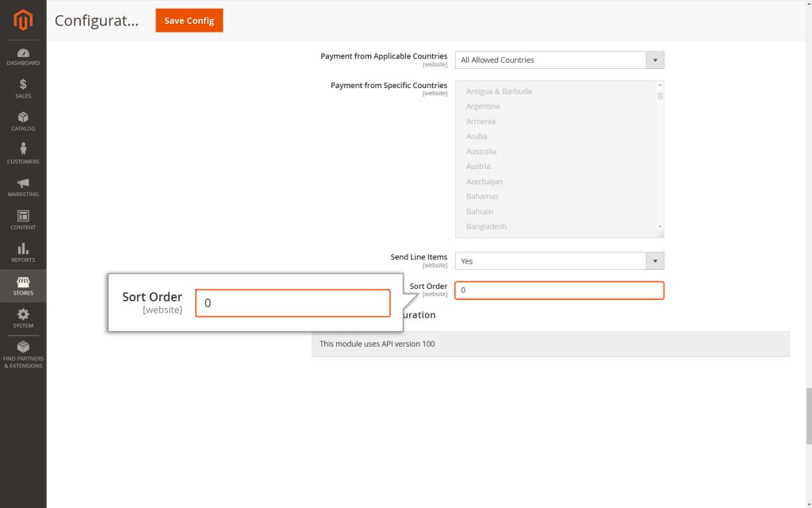This screenshot has height=508, width=812.
Task: Open the Catalog section
Action: click(23, 117)
